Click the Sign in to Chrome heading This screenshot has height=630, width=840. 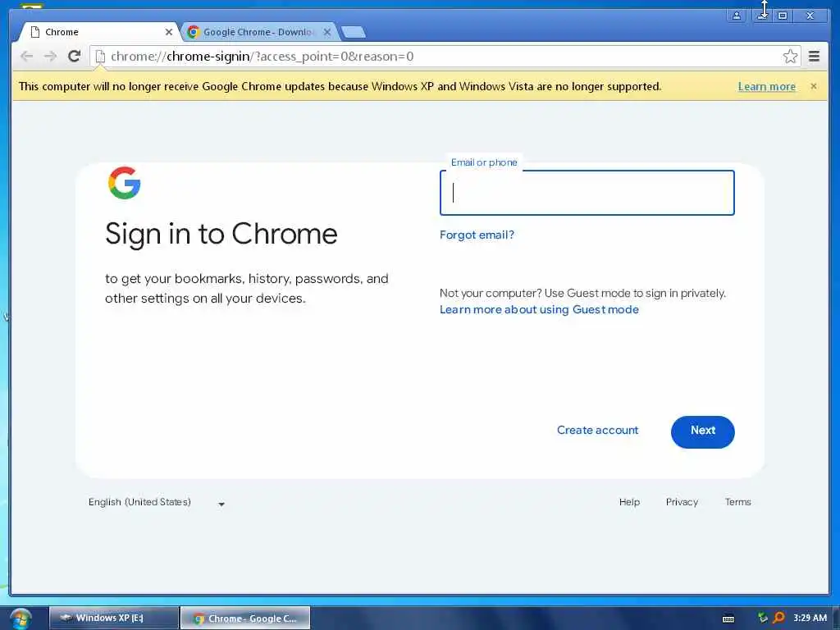[221, 234]
